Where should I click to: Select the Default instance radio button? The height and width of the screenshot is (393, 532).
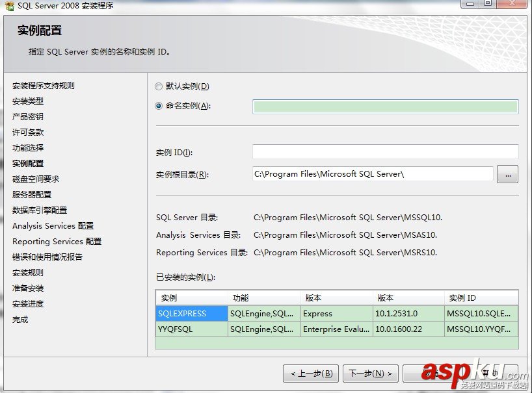point(159,86)
